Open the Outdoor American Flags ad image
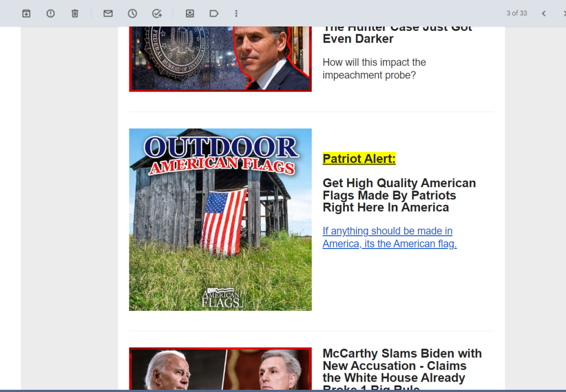 (220, 220)
